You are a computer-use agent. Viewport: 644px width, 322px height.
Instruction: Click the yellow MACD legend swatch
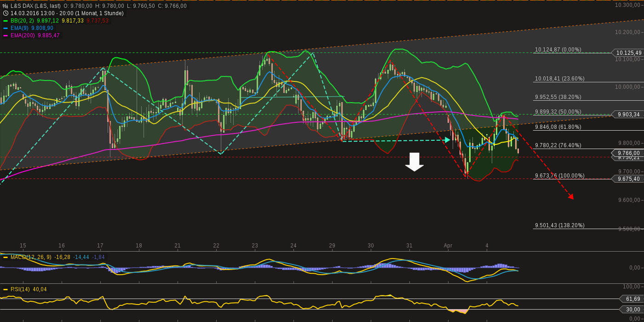pos(6,257)
